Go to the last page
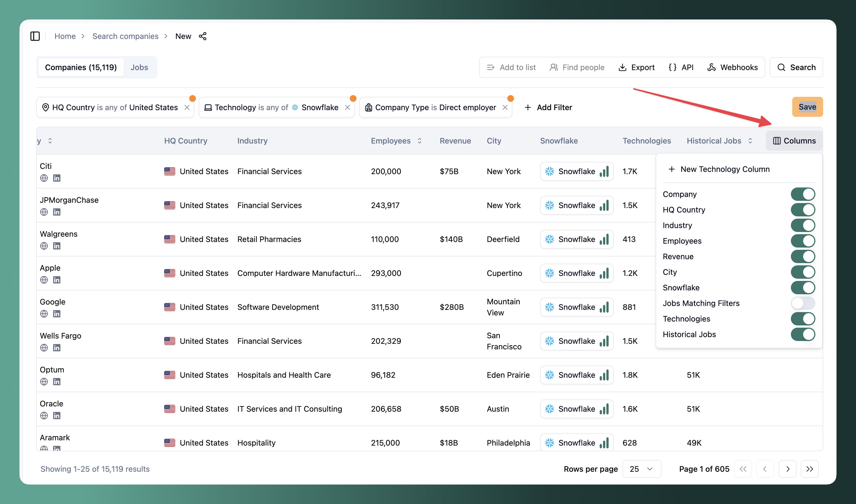Image resolution: width=856 pixels, height=504 pixels. (x=810, y=469)
